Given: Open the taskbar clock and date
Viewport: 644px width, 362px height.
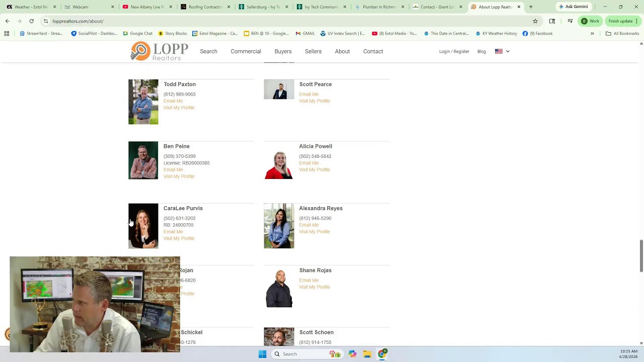Looking at the screenshot, I should click(x=628, y=354).
